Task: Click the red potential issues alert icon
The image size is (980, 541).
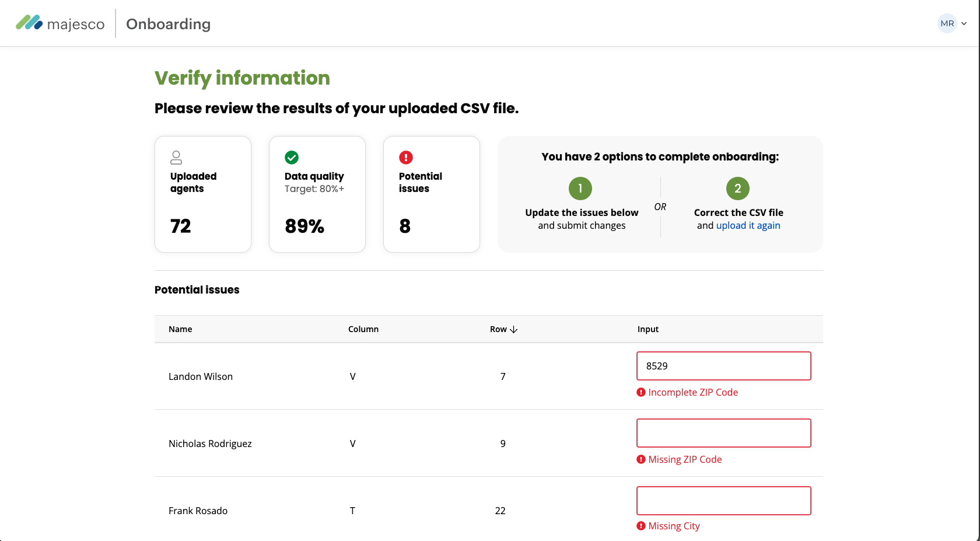Action: [x=406, y=158]
